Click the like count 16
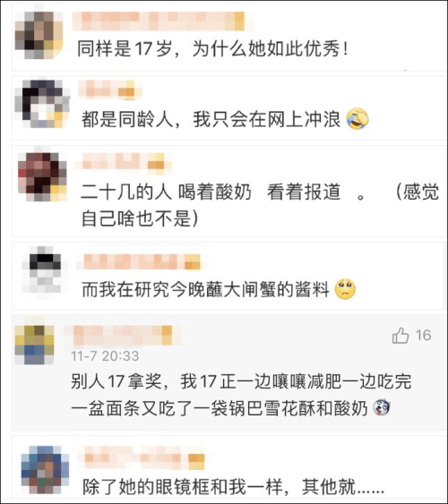448x504 pixels. click(423, 335)
